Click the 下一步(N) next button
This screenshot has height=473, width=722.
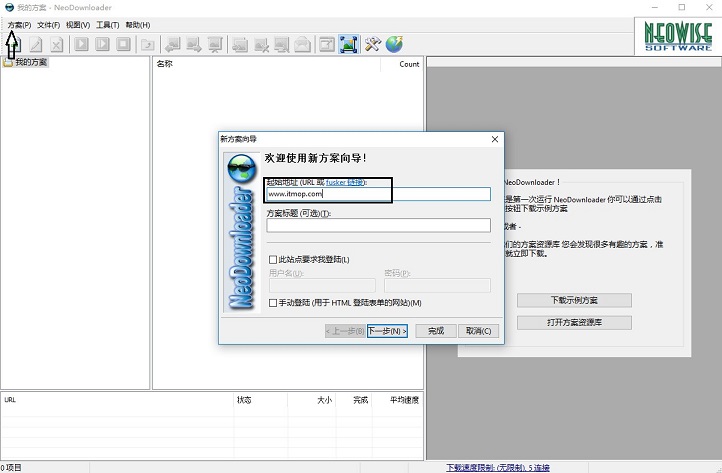[x=387, y=331]
